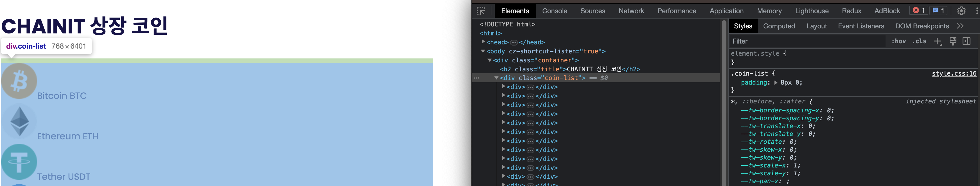980x186 pixels.
Task: Open the Layout sidebar tab
Action: coord(817,26)
